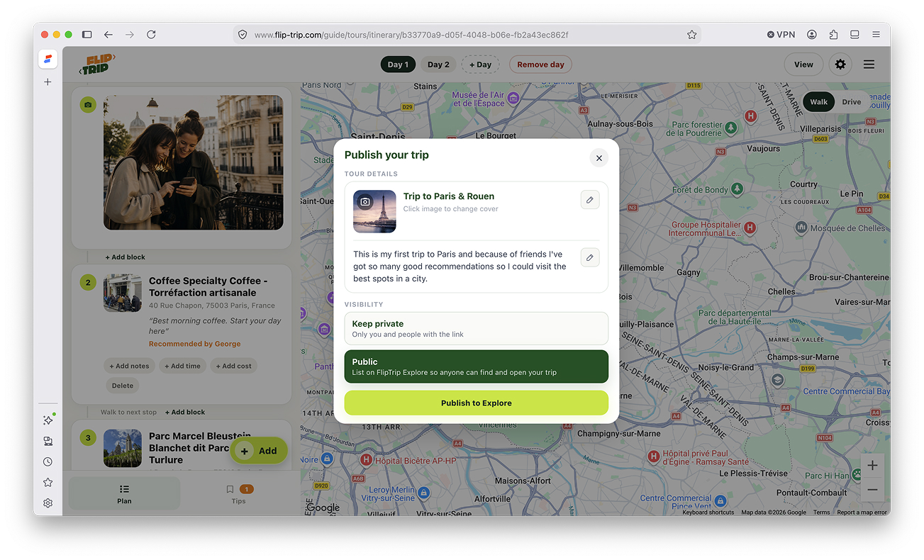Open the hamburger menu in app header

click(x=869, y=65)
